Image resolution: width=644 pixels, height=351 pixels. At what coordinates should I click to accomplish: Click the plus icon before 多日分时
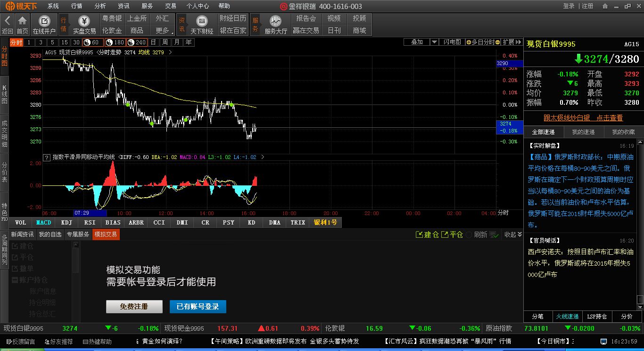pos(469,42)
